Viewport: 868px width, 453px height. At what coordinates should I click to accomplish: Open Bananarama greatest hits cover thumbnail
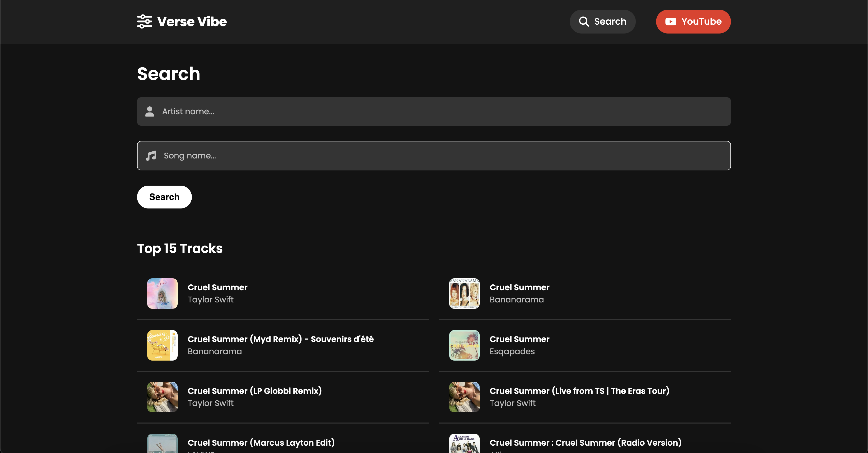(464, 293)
